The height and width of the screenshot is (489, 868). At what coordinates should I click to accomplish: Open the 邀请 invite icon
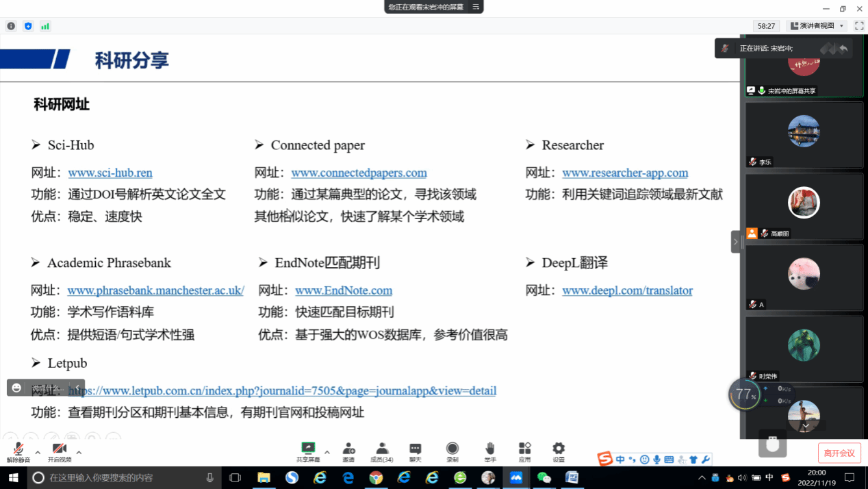pos(348,451)
